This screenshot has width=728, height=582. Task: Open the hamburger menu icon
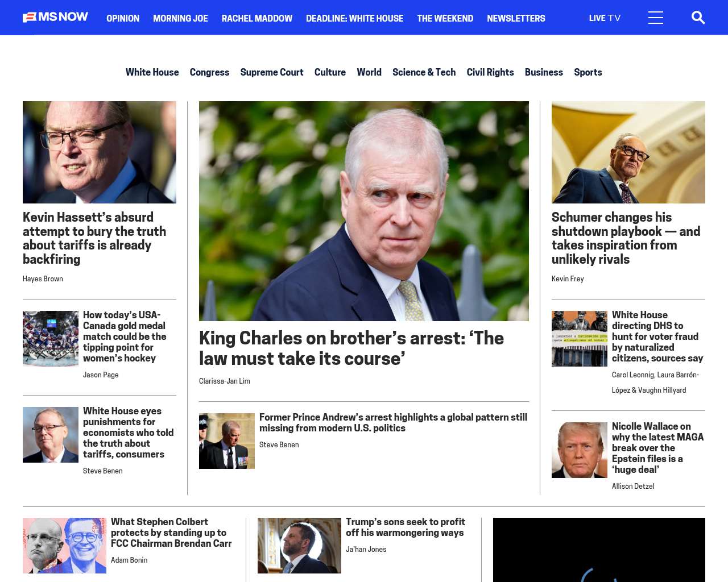656,18
